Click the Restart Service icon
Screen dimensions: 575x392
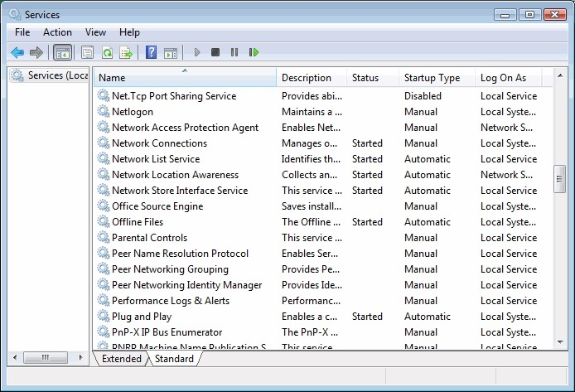(254, 52)
